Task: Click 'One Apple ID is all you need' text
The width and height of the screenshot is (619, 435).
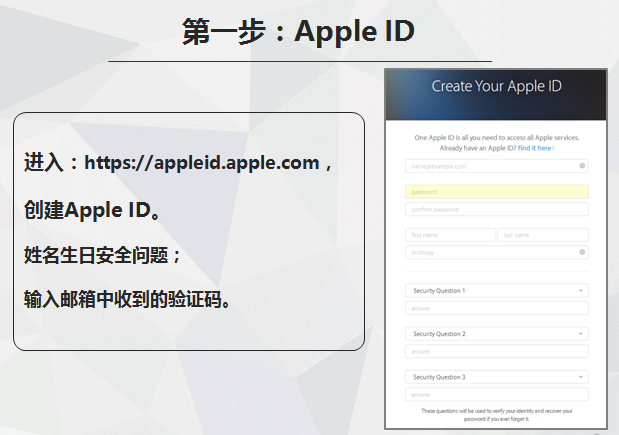Action: (497, 138)
